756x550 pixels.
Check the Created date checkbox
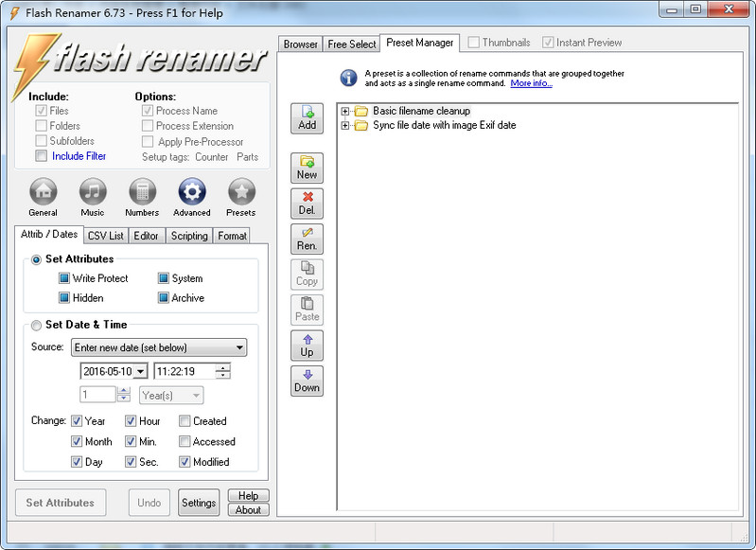pos(185,420)
